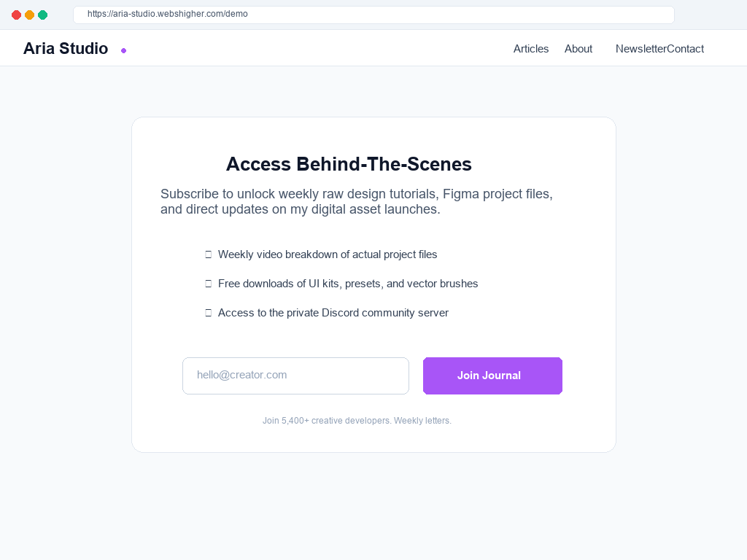
Task: Click the purple dot beside Aria Studio
Action: click(x=123, y=50)
